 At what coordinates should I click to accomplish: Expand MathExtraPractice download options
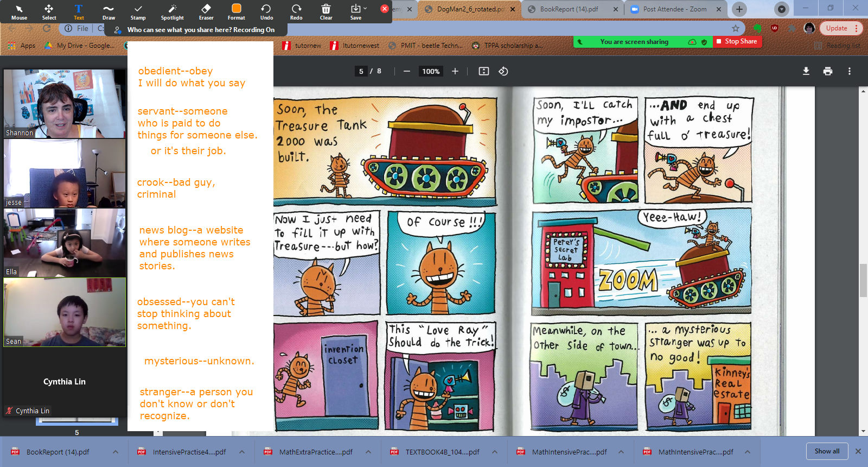tap(368, 452)
